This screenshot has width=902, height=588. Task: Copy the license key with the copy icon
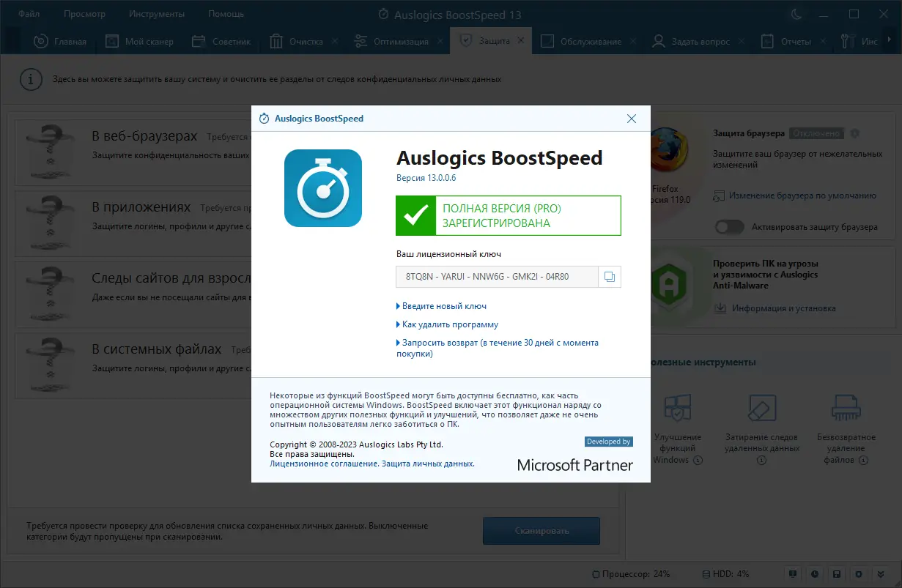tap(610, 277)
